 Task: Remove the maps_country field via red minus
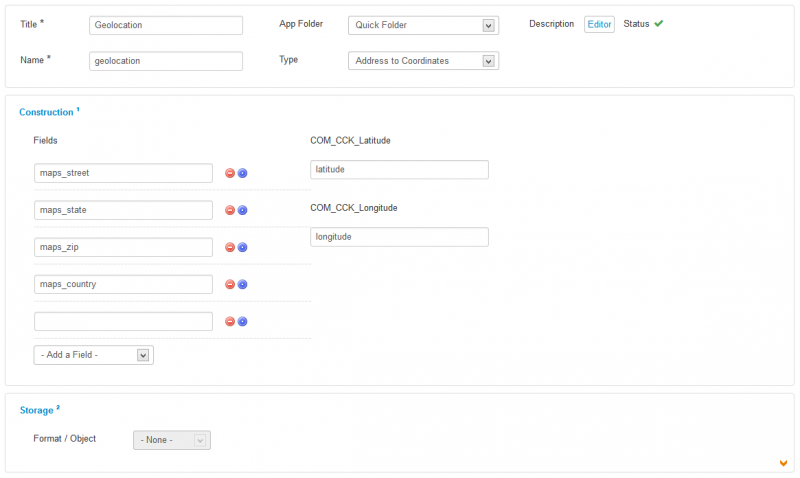(230, 285)
